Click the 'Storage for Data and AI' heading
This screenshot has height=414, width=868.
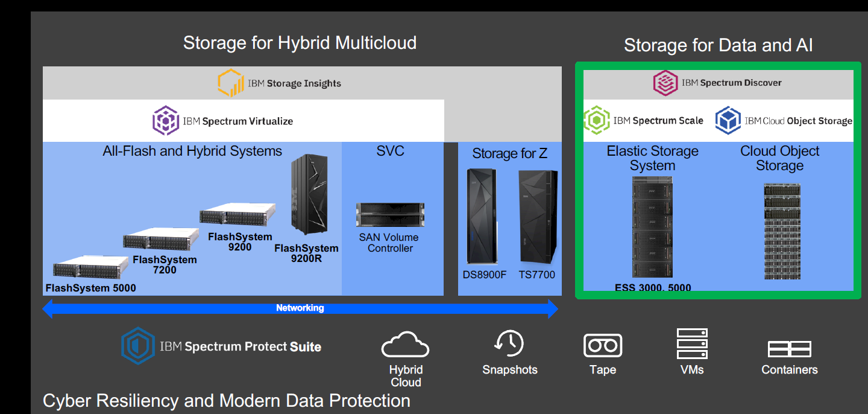click(x=719, y=45)
